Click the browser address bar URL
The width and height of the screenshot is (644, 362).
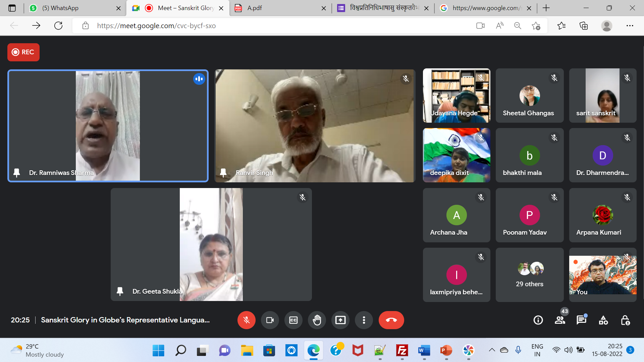pyautogui.click(x=156, y=26)
